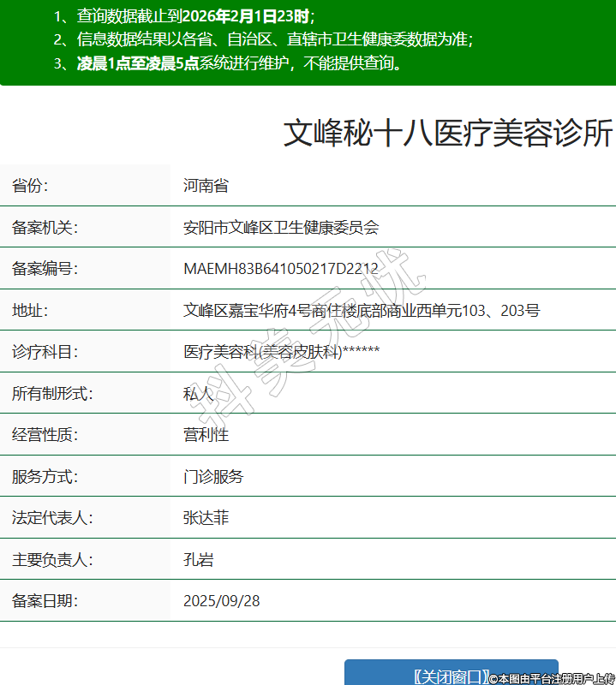Click the 法定代表人 row label

point(52,518)
